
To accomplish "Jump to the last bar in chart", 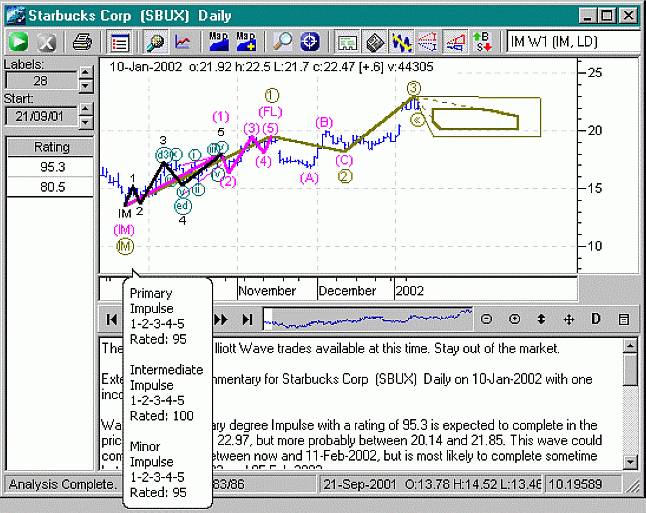I will tap(247, 319).
